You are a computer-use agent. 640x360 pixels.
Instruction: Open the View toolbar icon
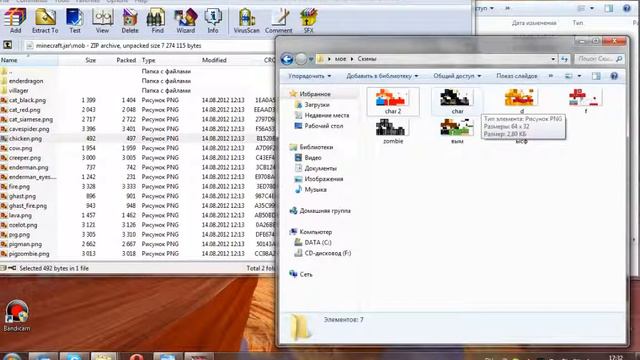pos(102,20)
